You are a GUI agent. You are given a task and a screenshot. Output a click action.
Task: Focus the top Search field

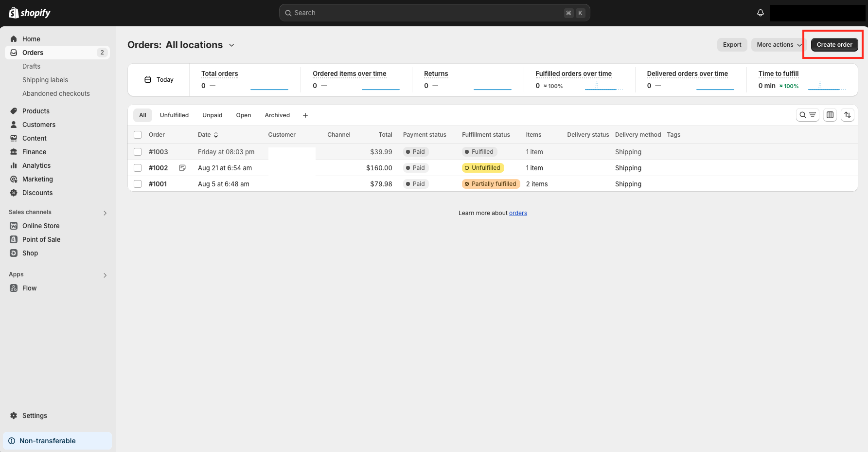pyautogui.click(x=434, y=13)
